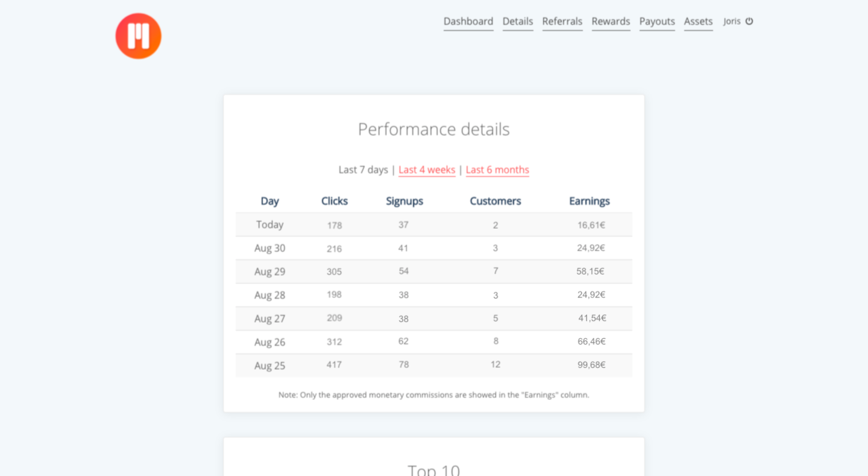Click the Top 10 heading

(434, 470)
